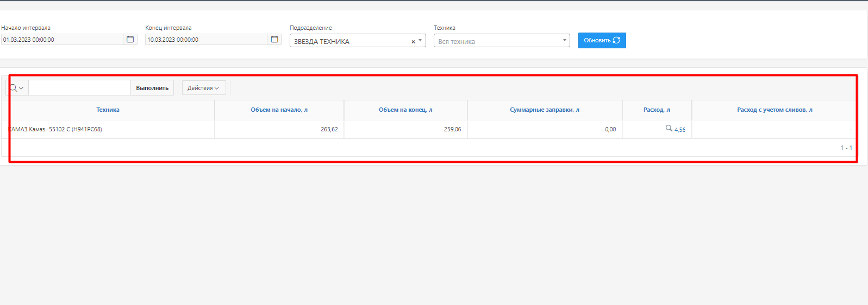Click the Объем на начало, л header
This screenshot has width=868, height=305.
(x=279, y=110)
